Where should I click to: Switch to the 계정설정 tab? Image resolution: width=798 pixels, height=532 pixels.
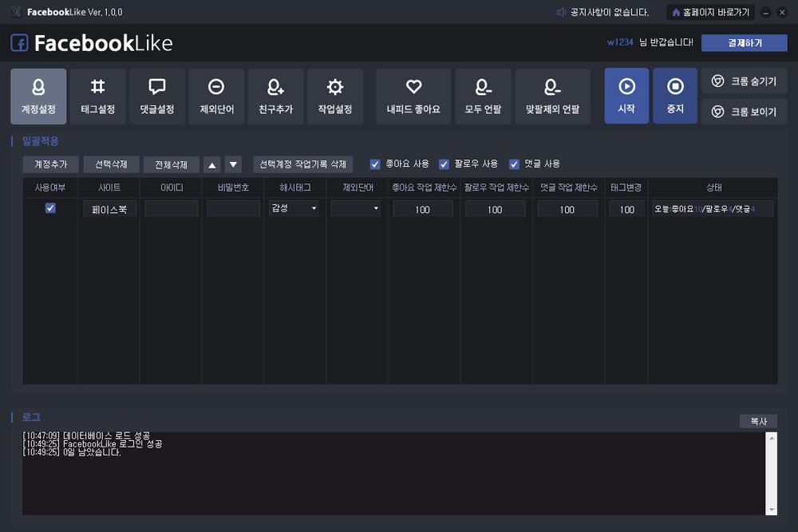click(38, 97)
